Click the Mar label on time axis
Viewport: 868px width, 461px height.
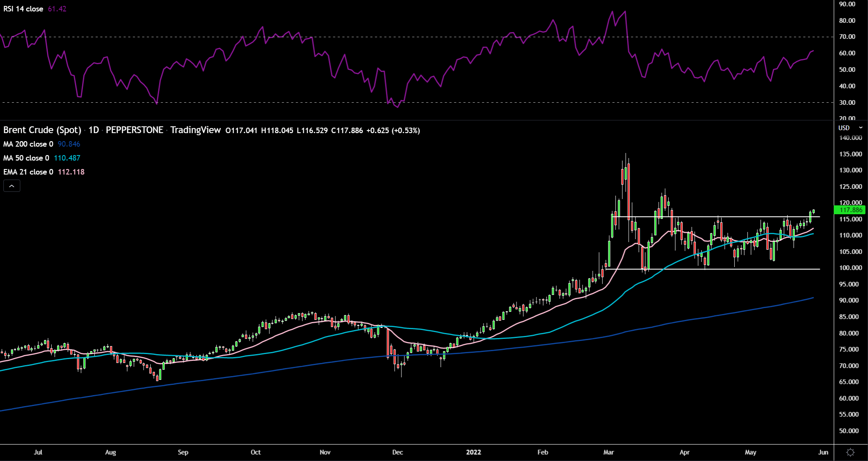608,452
